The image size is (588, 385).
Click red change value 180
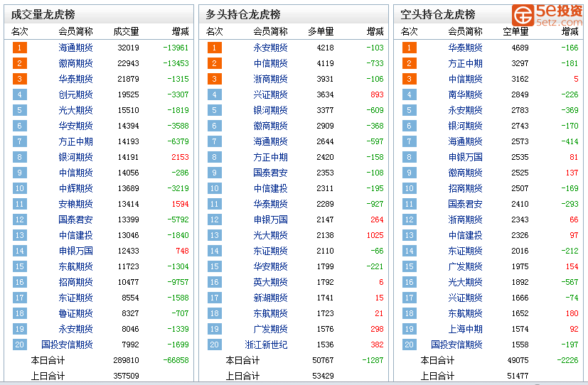572,313
